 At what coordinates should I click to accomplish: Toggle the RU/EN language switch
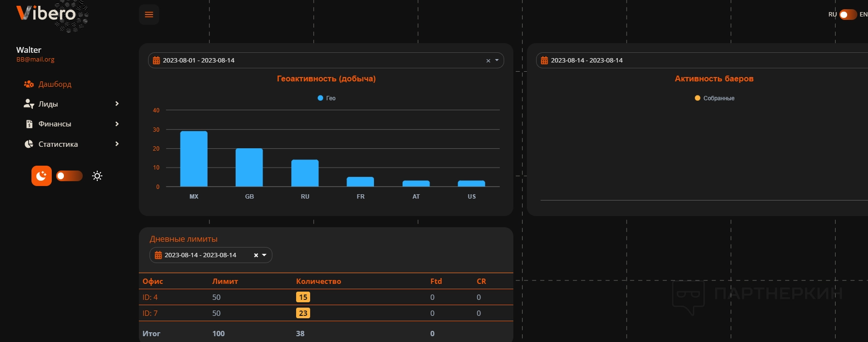tap(848, 15)
